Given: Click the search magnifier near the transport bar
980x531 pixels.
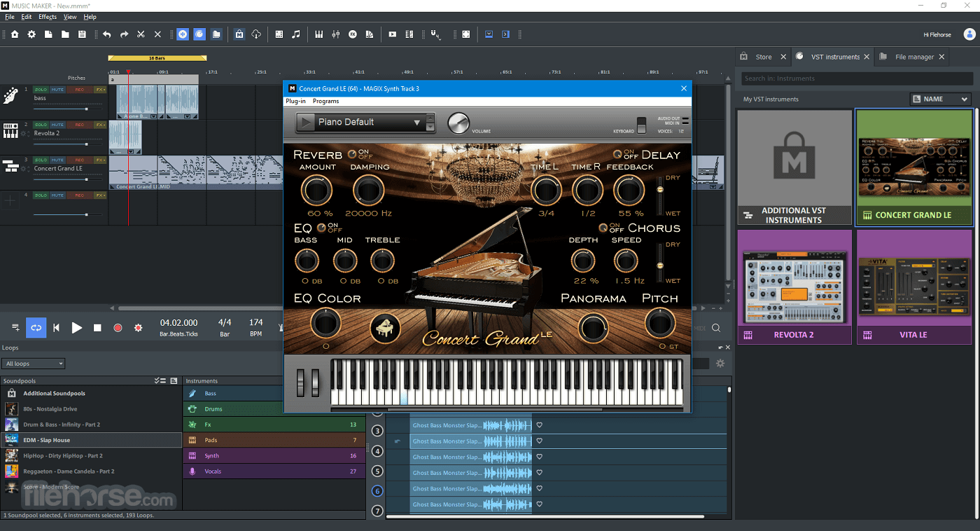Looking at the screenshot, I should tap(716, 327).
